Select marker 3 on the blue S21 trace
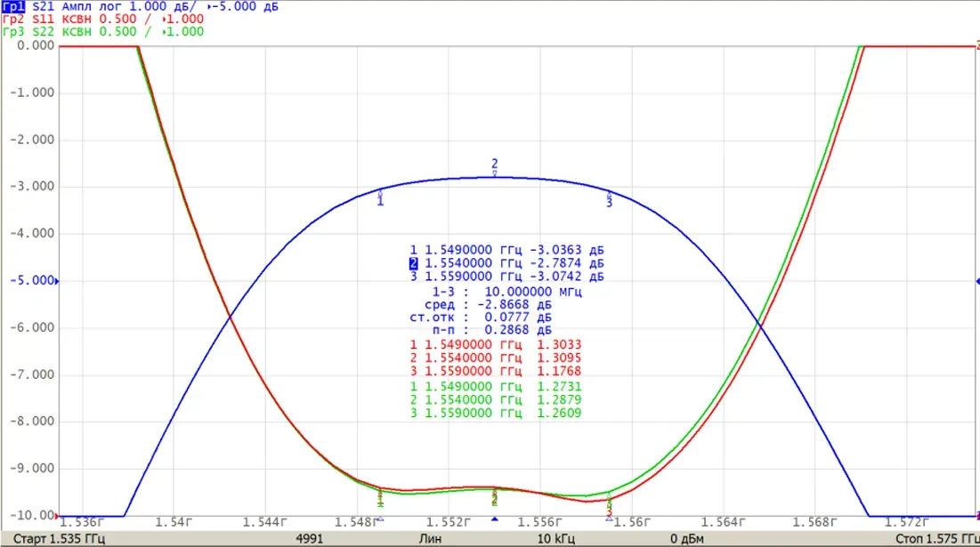 pyautogui.click(x=610, y=200)
